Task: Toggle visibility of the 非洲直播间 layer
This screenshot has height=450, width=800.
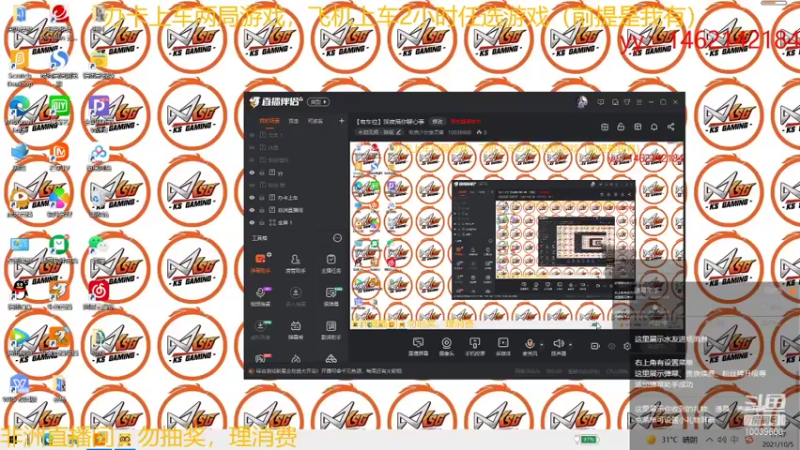Action: point(252,210)
